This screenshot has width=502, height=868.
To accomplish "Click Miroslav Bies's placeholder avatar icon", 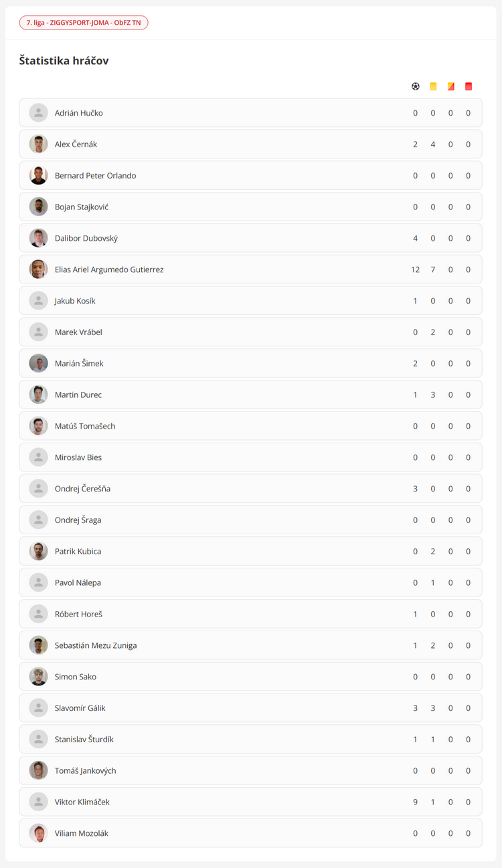I will pos(38,457).
